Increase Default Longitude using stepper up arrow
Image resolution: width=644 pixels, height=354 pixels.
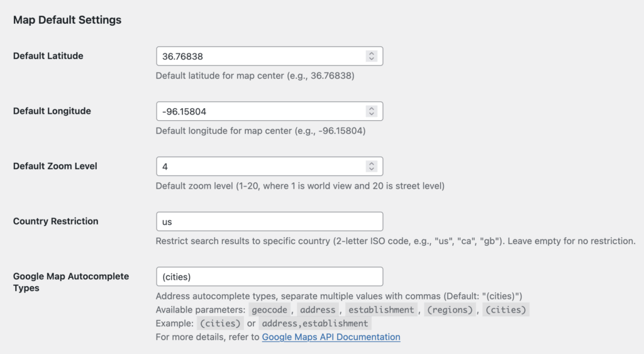tap(372, 108)
